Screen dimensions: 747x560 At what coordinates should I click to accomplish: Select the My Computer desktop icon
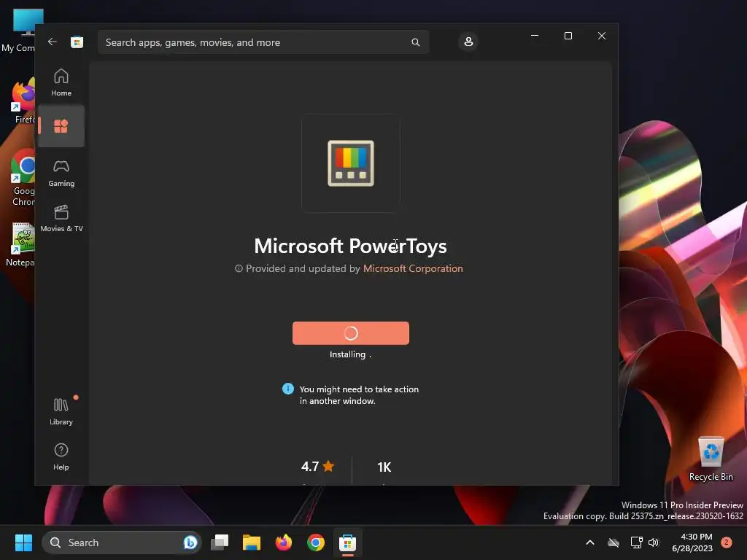(x=19, y=31)
